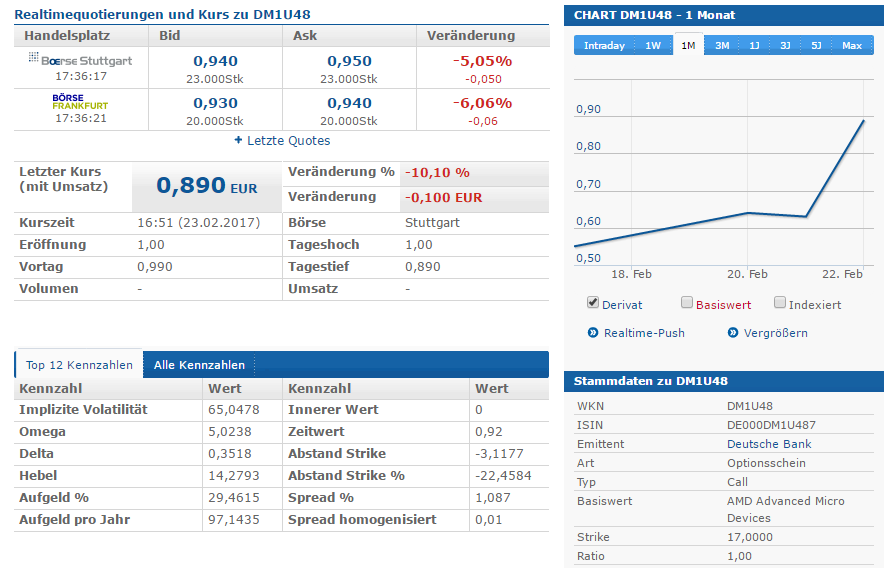This screenshot has width=892, height=568.
Task: Click the Hebel value 14,2793
Action: coord(234,476)
